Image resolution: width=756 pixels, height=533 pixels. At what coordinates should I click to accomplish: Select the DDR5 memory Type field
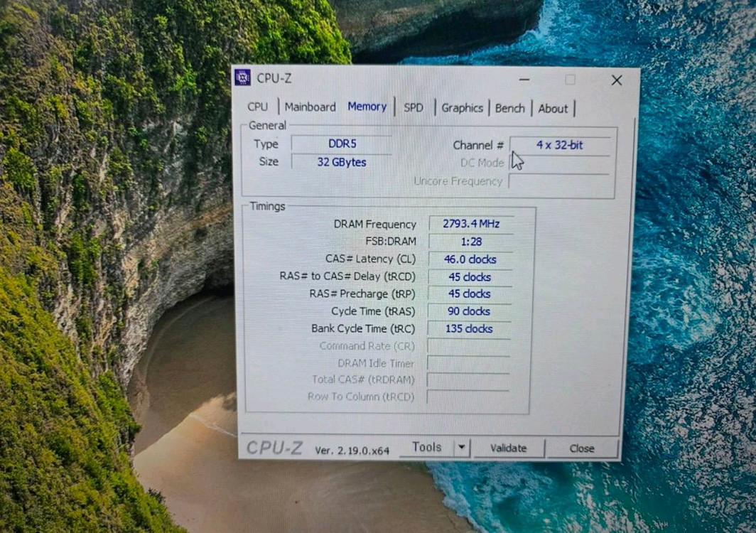coord(342,143)
